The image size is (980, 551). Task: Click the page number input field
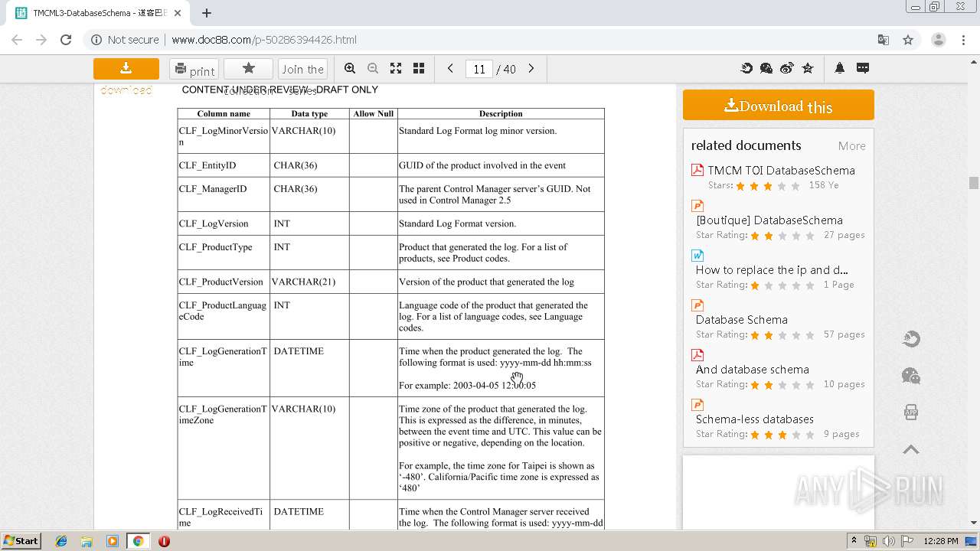479,69
